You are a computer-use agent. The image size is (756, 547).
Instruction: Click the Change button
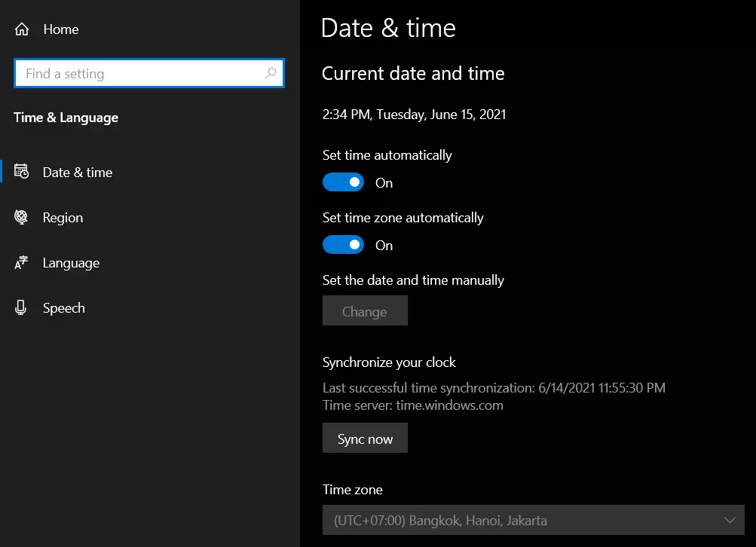coord(365,311)
